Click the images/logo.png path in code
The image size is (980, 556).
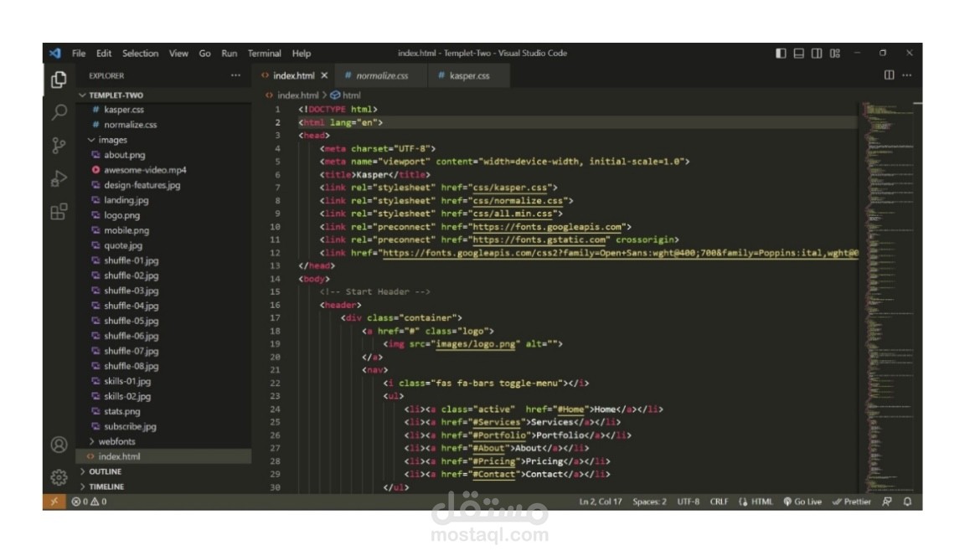[x=476, y=343]
